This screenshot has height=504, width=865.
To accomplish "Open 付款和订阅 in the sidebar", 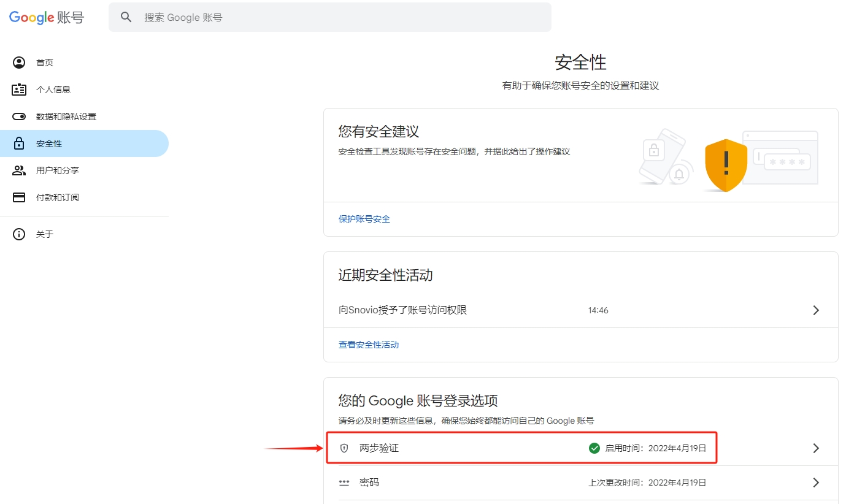I will (84, 197).
